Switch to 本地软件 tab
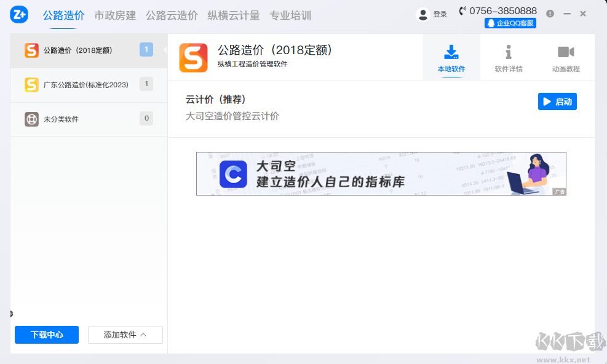This screenshot has width=607, height=364. (x=451, y=58)
